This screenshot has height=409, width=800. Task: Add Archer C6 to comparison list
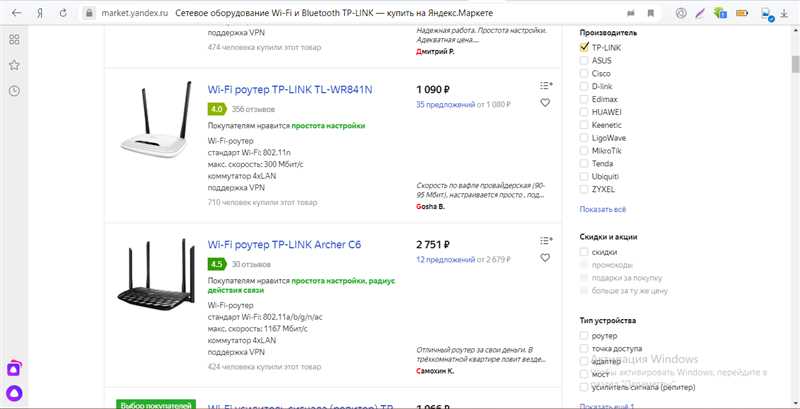[546, 240]
